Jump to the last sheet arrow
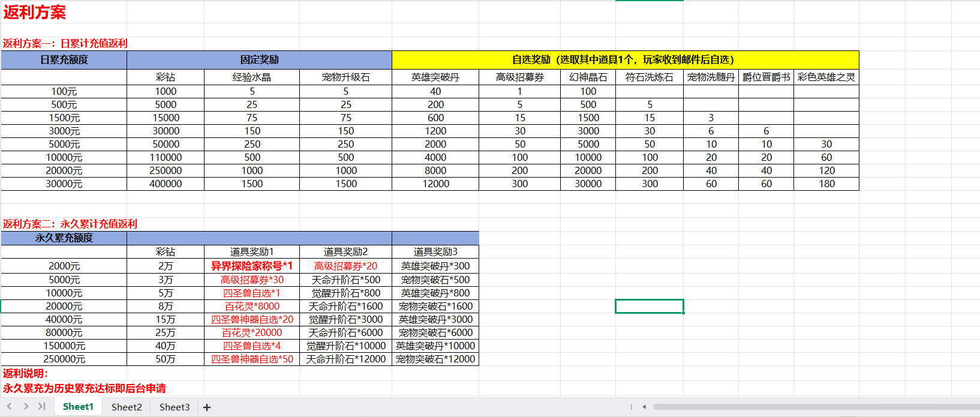This screenshot has height=417, width=980. click(41, 407)
